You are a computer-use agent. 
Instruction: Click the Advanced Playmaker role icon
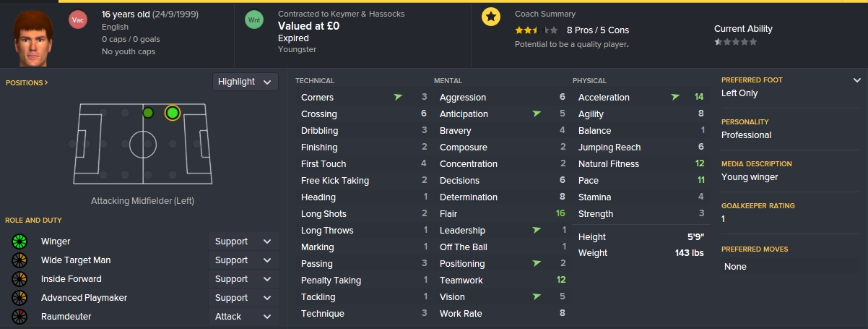[x=19, y=298]
